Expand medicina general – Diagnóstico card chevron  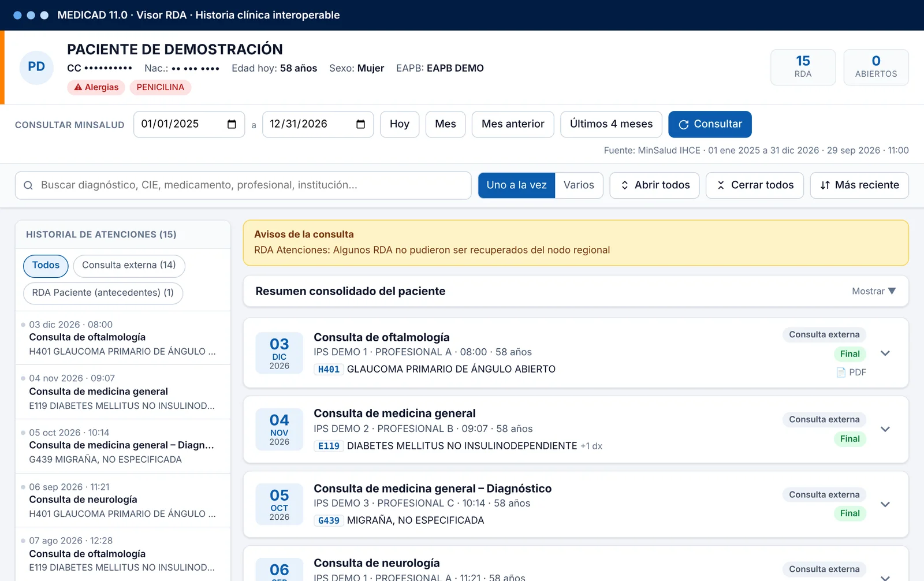[885, 504]
